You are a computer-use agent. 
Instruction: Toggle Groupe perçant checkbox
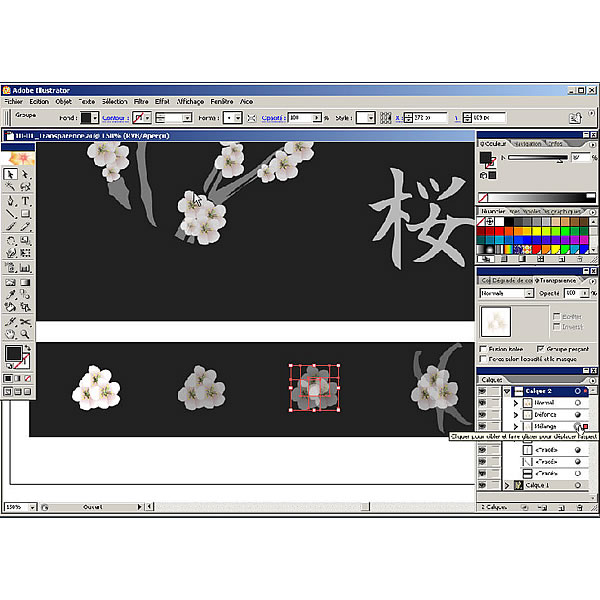pos(540,349)
